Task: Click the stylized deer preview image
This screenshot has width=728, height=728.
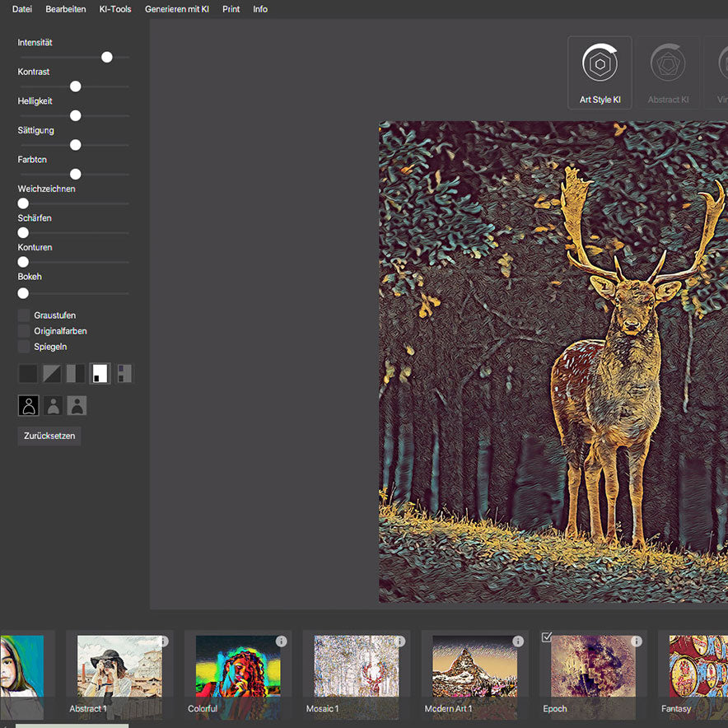Action: pos(553,362)
